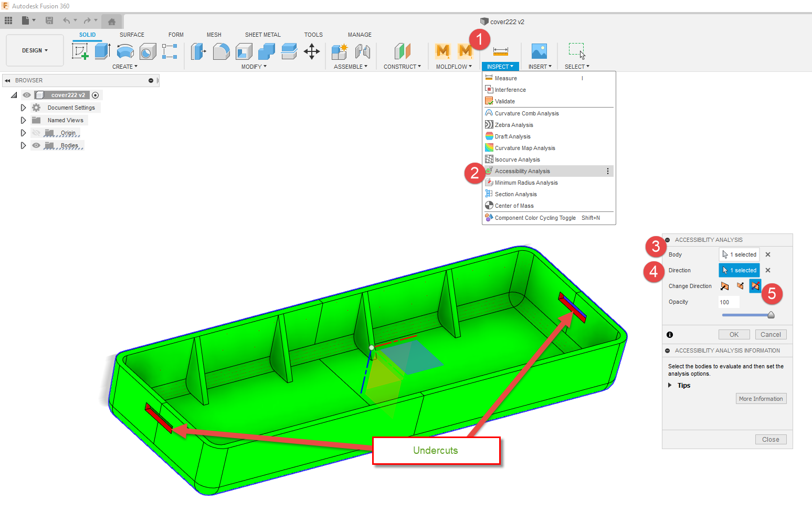
Task: Click the Save disk icon
Action: click(49, 20)
